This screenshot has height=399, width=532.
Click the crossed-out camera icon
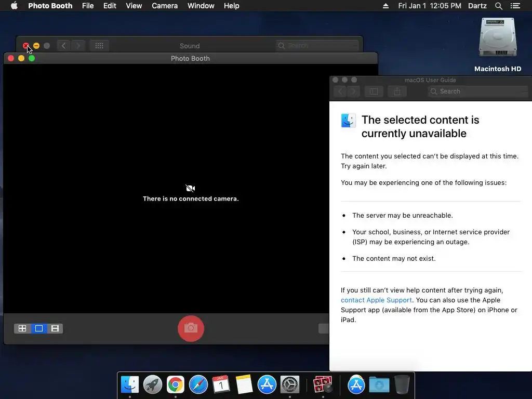[x=190, y=188]
